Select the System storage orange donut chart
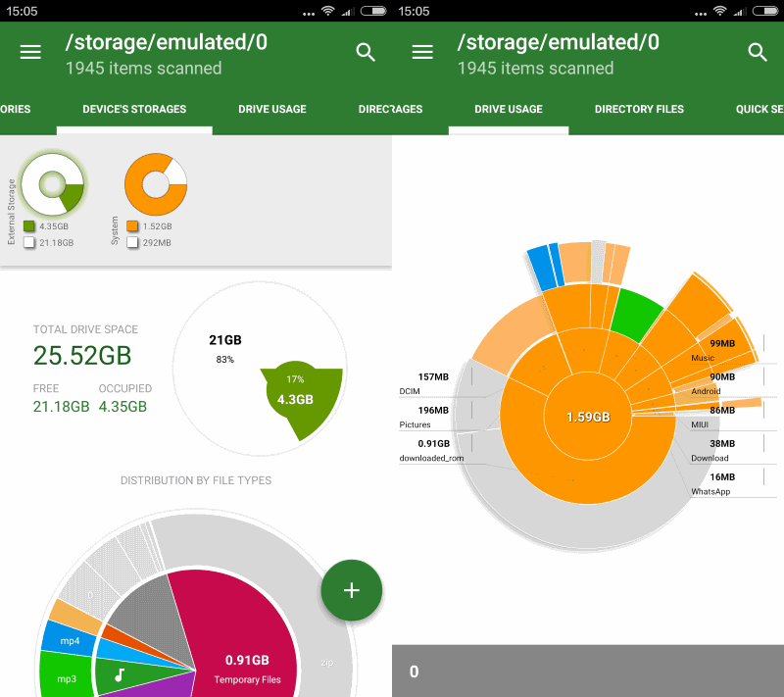The width and height of the screenshot is (784, 697). click(x=156, y=184)
